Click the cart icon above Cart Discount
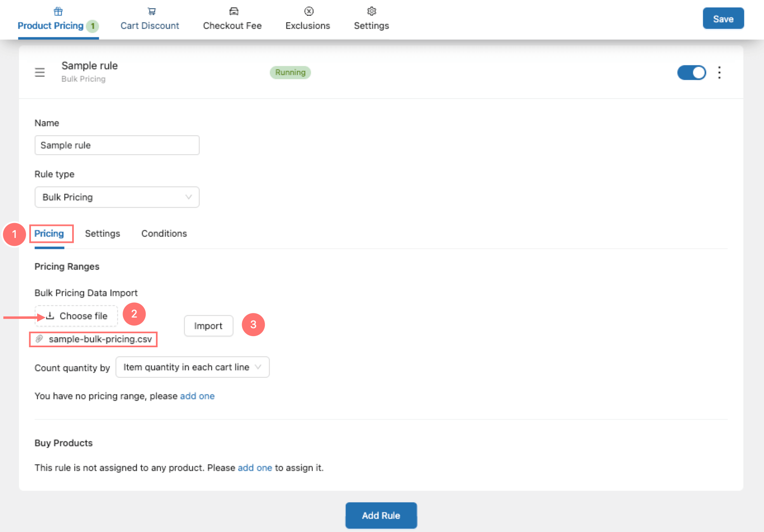 [151, 11]
